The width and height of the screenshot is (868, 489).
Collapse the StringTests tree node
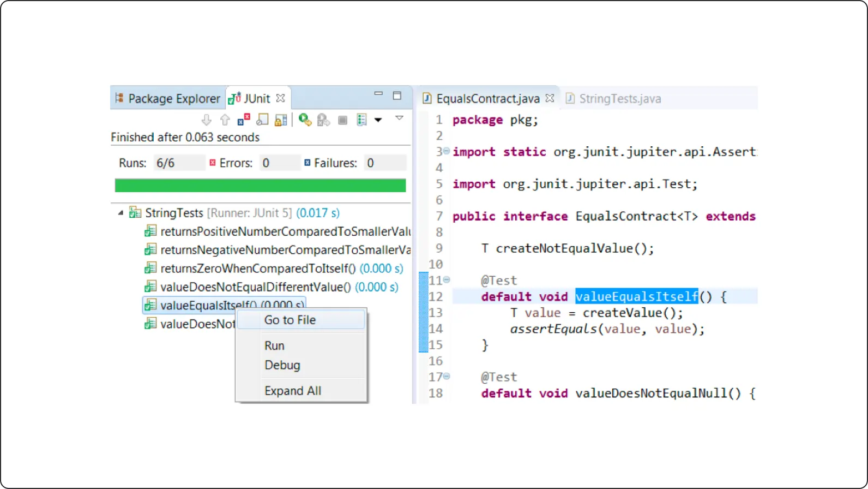click(x=120, y=213)
